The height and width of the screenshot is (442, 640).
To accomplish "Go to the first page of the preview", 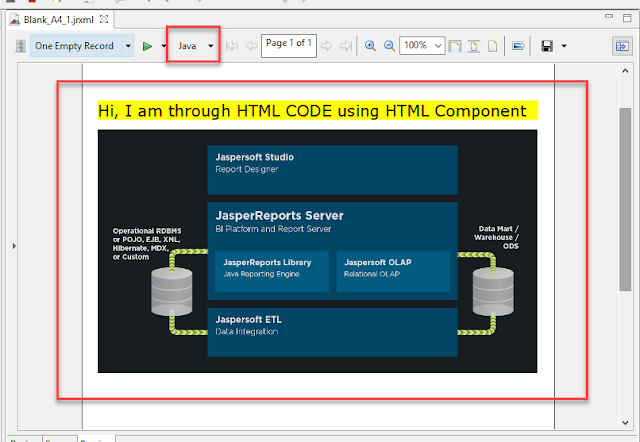I will [x=232, y=46].
